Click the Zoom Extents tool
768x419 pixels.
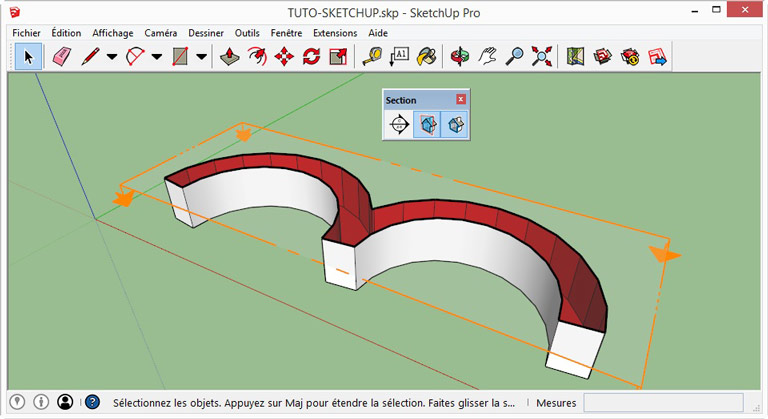coord(542,56)
